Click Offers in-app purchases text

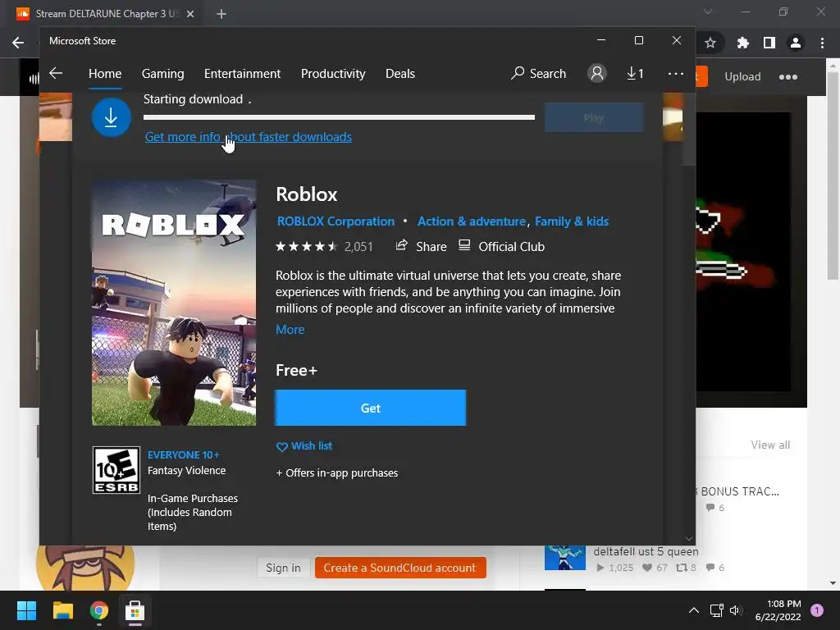point(337,473)
